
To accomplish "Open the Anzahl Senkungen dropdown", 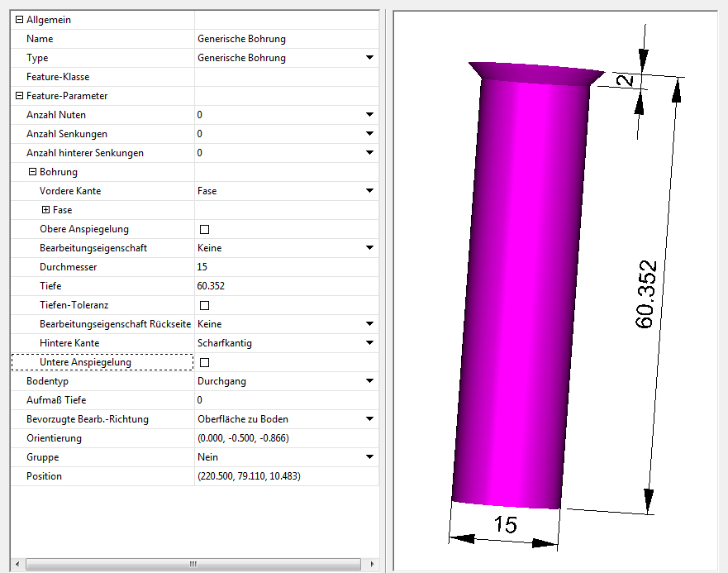I will [x=369, y=134].
